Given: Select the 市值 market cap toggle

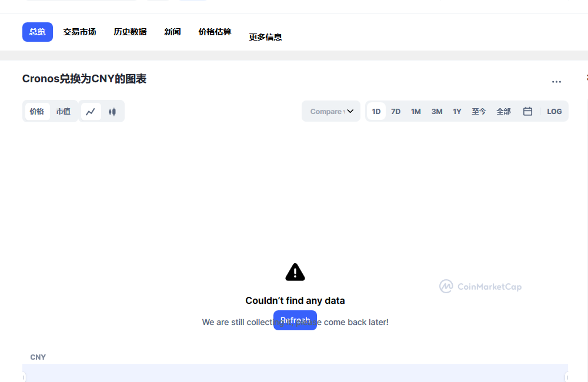Looking at the screenshot, I should click(x=63, y=111).
